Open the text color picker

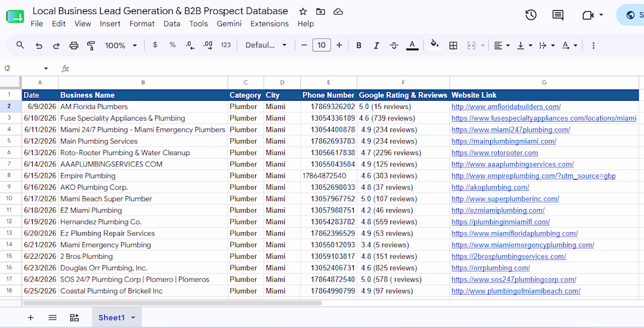[x=412, y=45]
